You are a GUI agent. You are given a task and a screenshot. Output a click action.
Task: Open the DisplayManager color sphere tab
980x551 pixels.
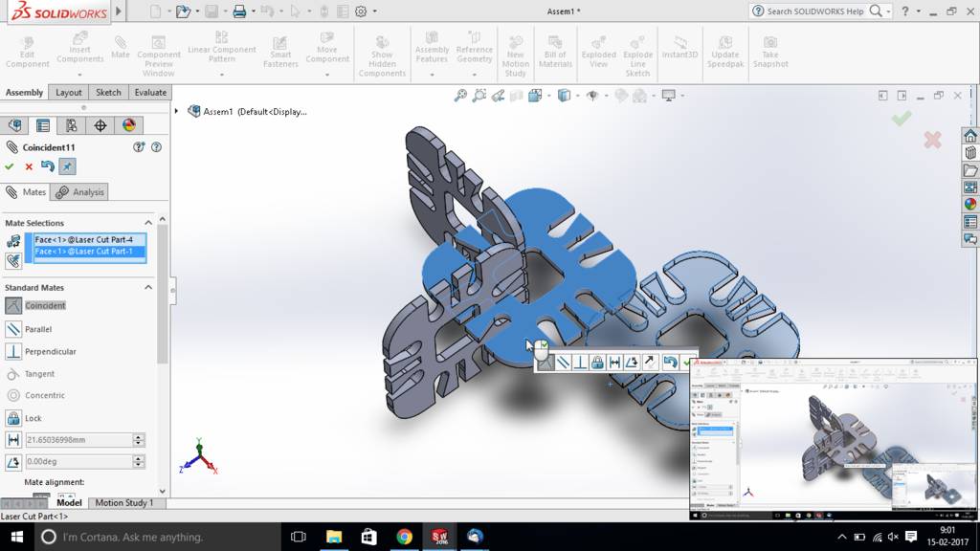tap(129, 125)
